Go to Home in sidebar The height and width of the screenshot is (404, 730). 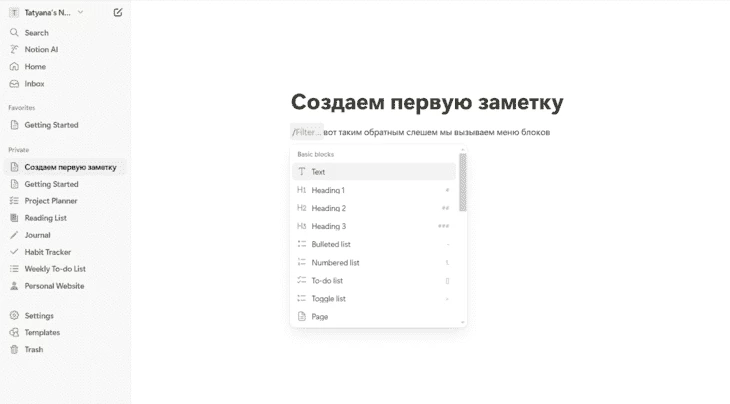click(x=35, y=67)
